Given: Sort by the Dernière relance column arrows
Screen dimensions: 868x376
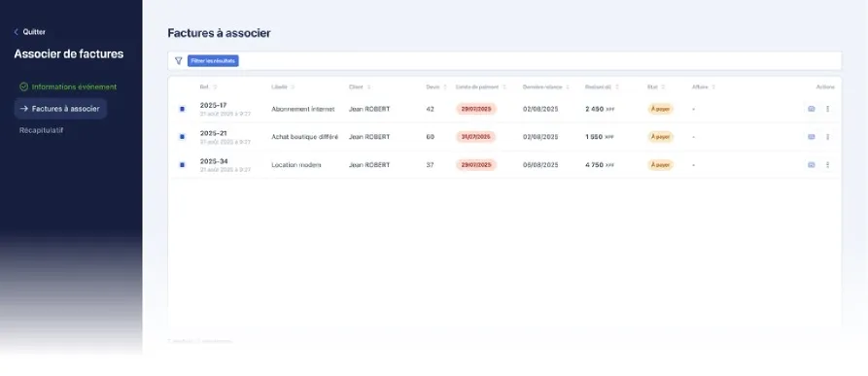Looking at the screenshot, I should tap(568, 86).
